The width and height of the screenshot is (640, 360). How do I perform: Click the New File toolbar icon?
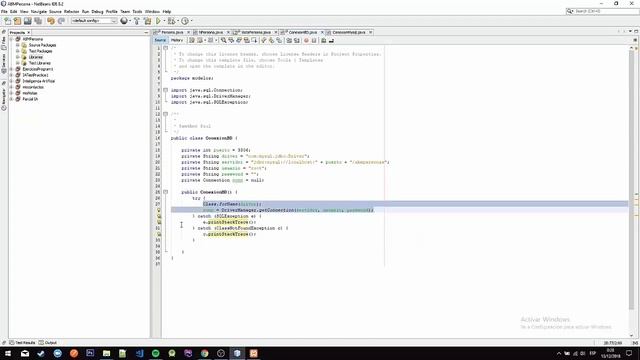tap(8, 21)
